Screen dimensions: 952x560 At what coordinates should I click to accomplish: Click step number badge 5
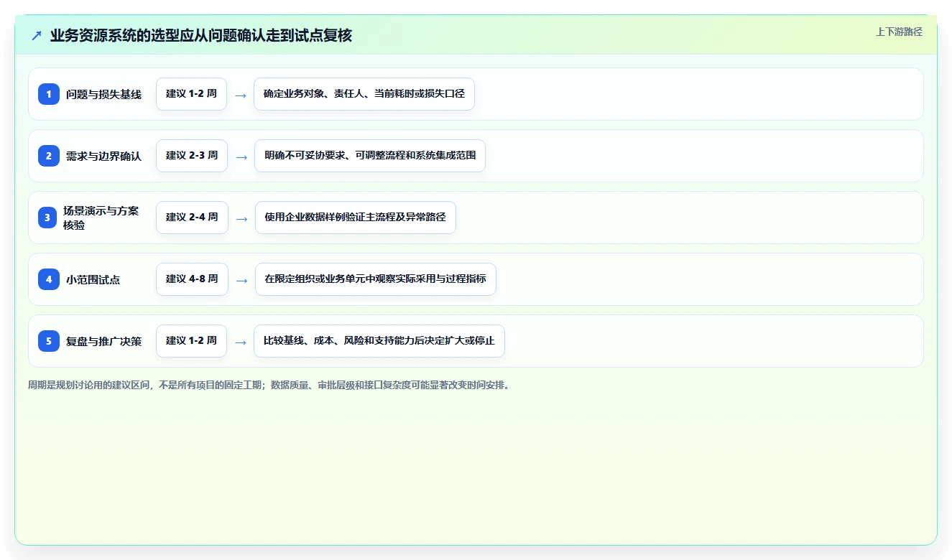point(49,341)
